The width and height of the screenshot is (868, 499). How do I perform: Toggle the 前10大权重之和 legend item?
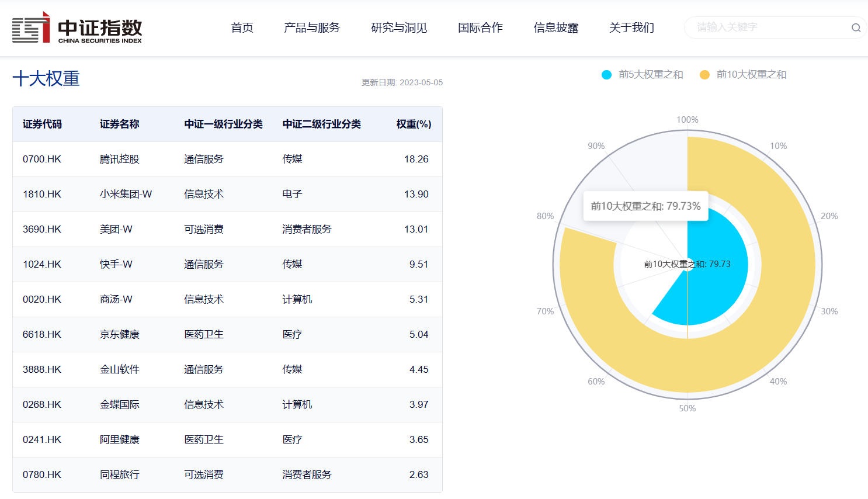[x=743, y=75]
